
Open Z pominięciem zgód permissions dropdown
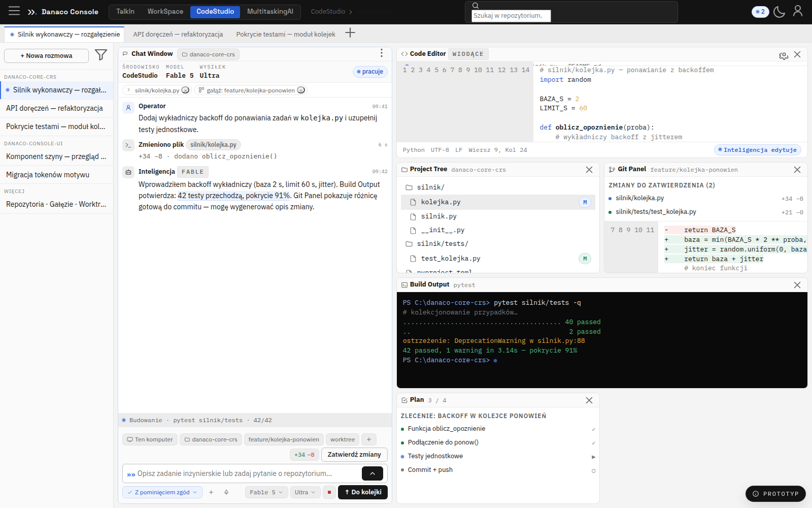(x=162, y=492)
